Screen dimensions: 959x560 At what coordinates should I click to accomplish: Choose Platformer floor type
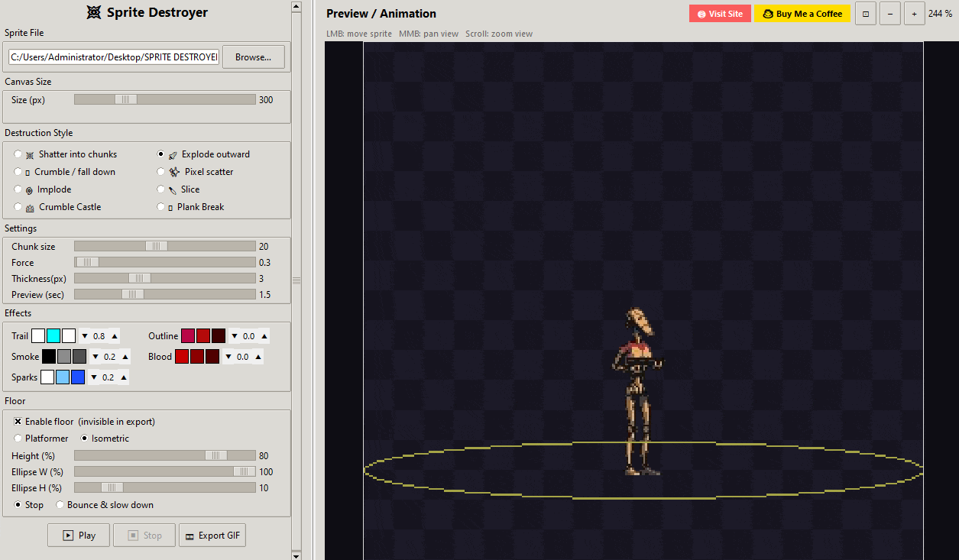coord(18,439)
